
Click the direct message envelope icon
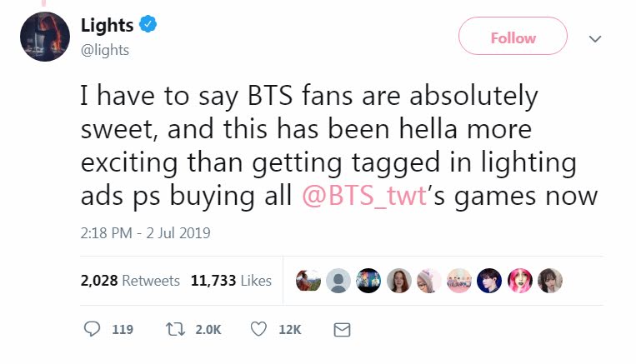pyautogui.click(x=341, y=330)
